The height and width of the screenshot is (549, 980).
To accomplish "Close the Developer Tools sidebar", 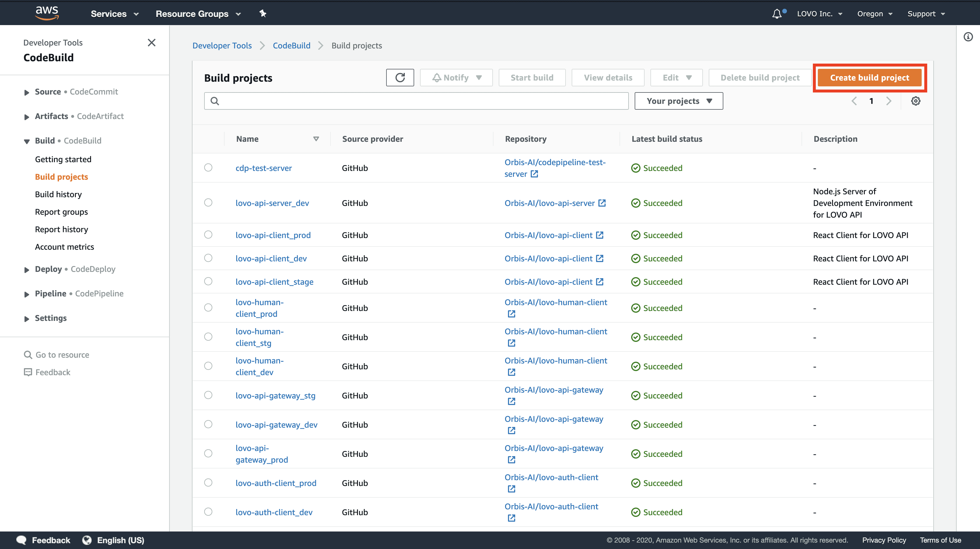I will click(151, 43).
